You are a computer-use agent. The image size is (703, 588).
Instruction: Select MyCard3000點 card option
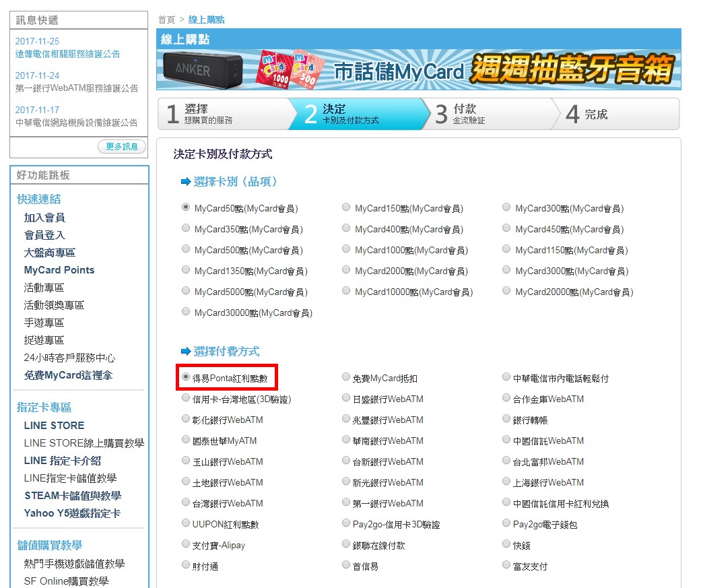(x=506, y=269)
